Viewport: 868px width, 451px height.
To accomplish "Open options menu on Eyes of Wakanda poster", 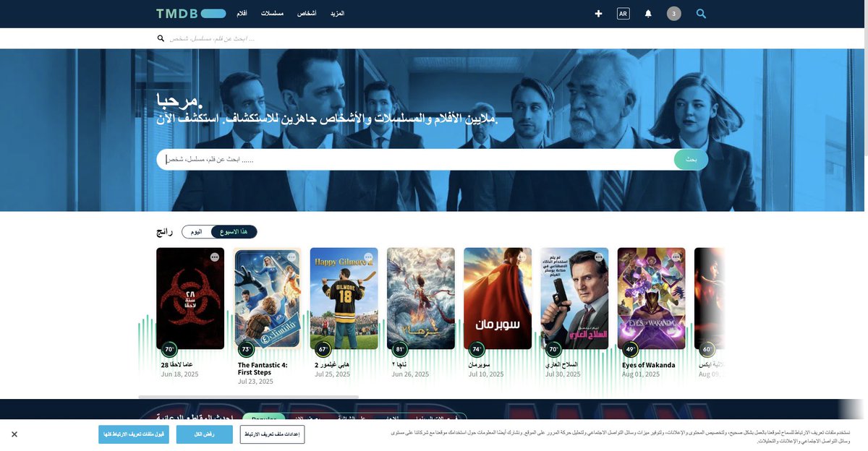I will click(676, 257).
